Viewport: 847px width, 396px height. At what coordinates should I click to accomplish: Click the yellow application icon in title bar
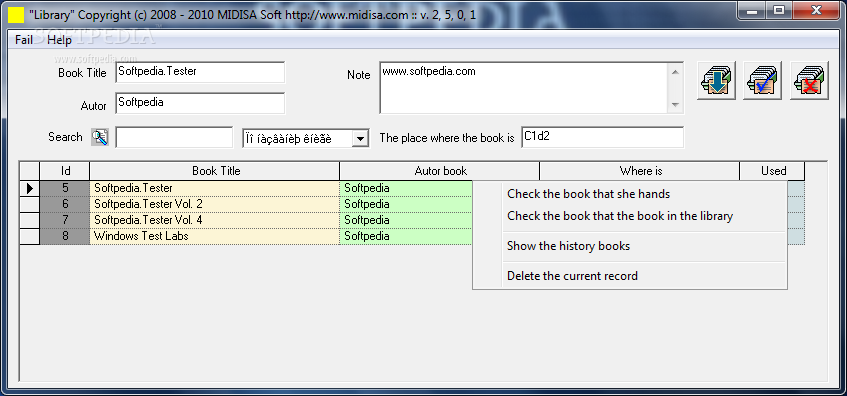click(x=17, y=15)
